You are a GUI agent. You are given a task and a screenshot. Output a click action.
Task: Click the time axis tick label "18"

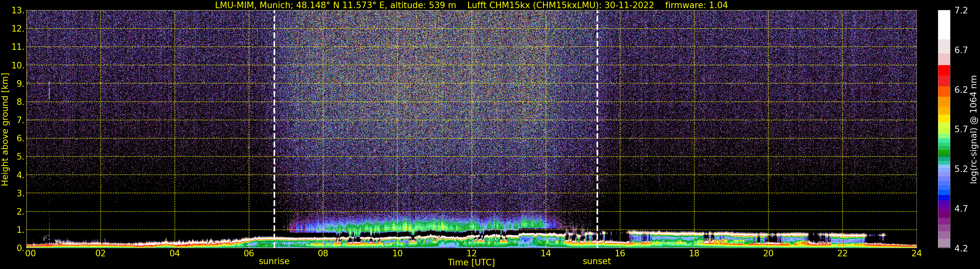694,253
